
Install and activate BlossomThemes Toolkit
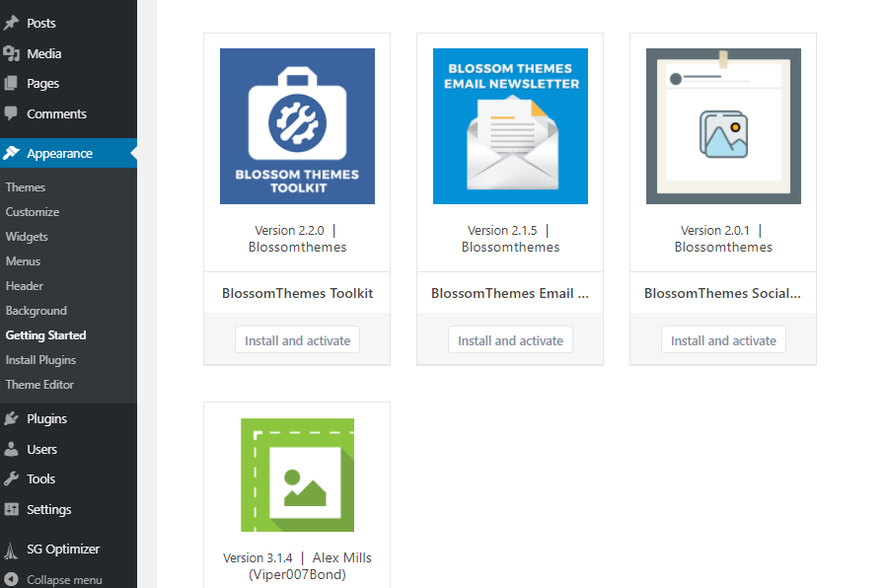(x=296, y=338)
